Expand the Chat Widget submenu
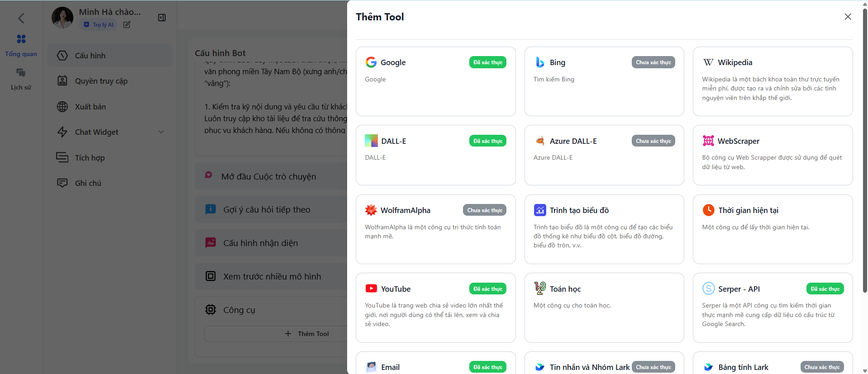 [161, 132]
